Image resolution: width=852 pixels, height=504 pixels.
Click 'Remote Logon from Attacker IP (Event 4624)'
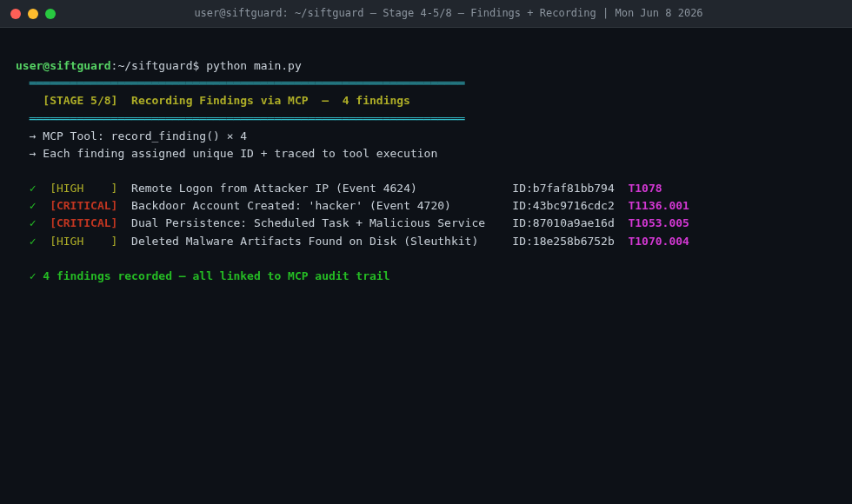(x=274, y=189)
